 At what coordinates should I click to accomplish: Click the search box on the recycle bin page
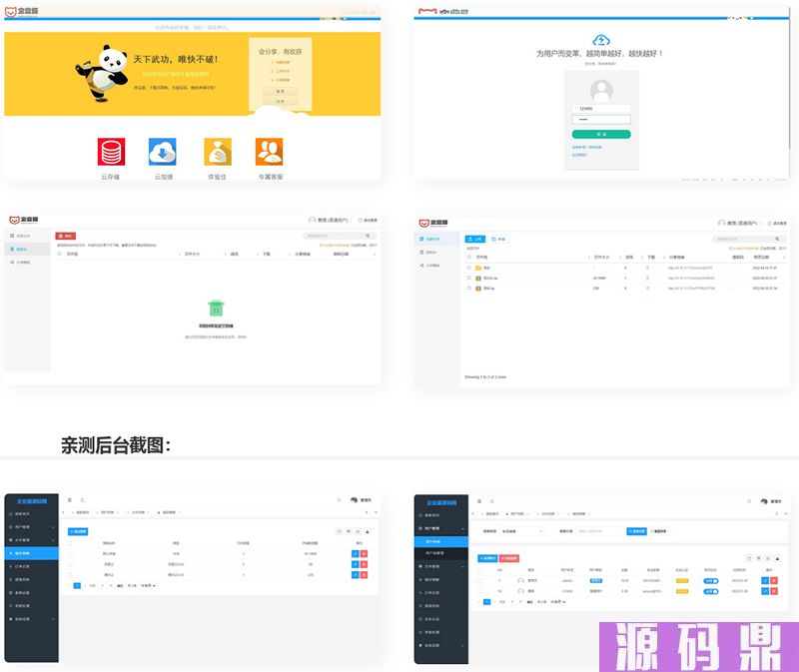pos(340,236)
